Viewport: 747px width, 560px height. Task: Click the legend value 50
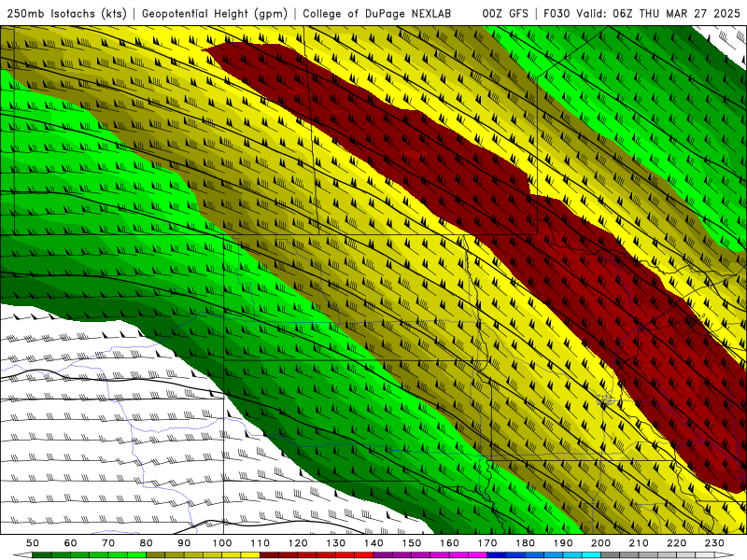coord(33,543)
